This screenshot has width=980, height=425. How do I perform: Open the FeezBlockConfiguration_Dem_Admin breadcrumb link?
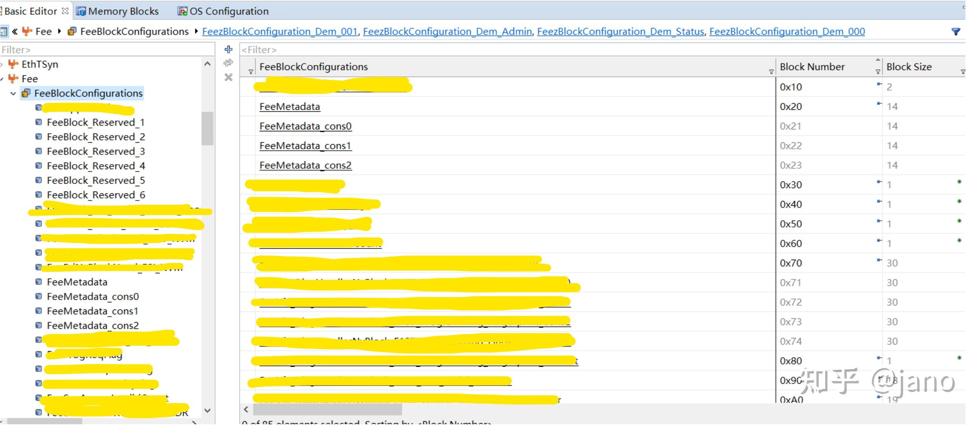(x=447, y=31)
